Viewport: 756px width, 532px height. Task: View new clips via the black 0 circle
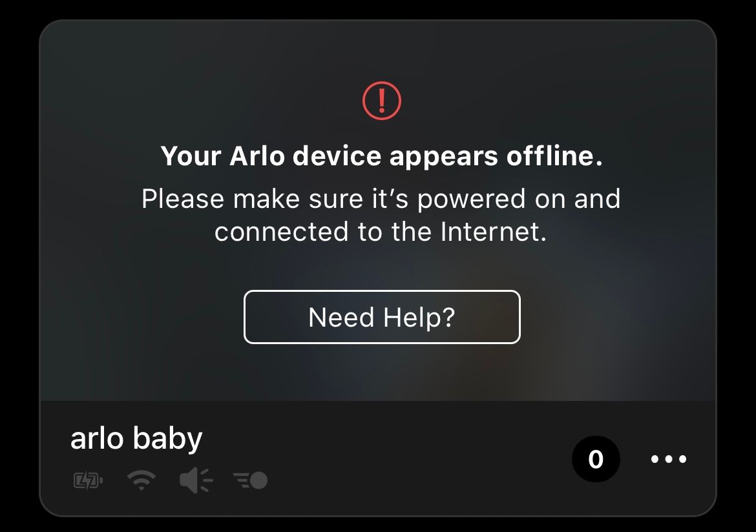tap(596, 459)
